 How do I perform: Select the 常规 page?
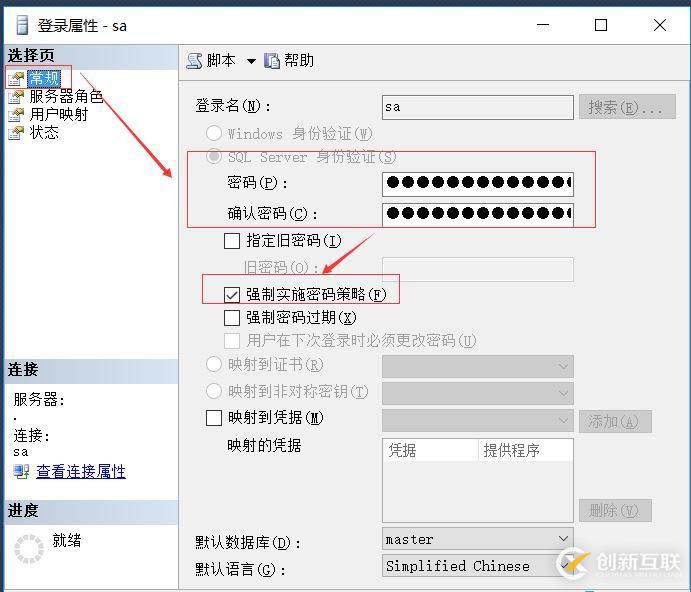(43, 78)
